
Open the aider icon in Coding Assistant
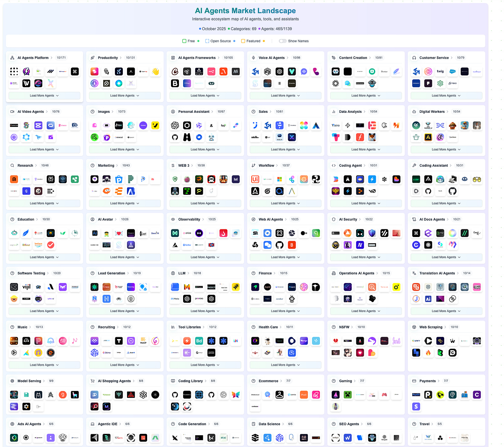pos(416,179)
